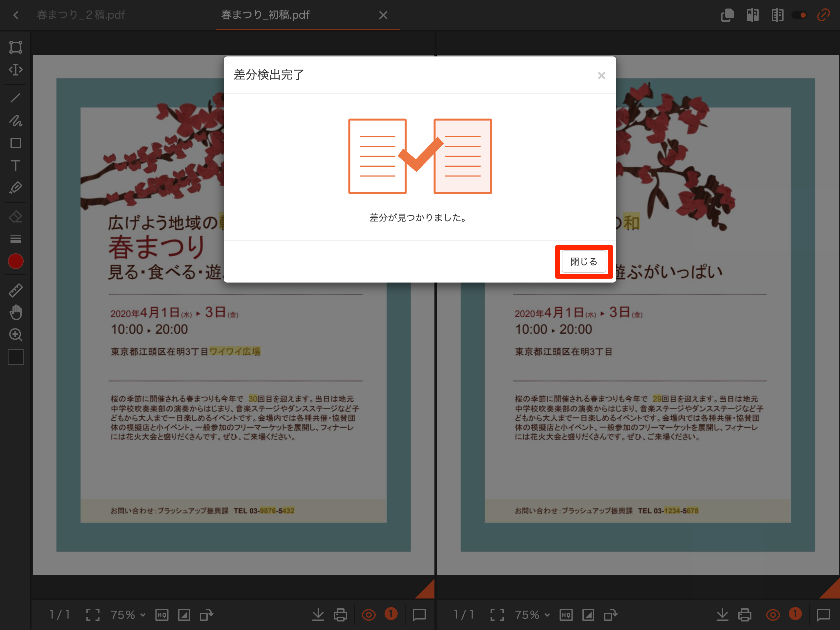The height and width of the screenshot is (630, 840).
Task: Open the line thickness menu icon
Action: 15,239
